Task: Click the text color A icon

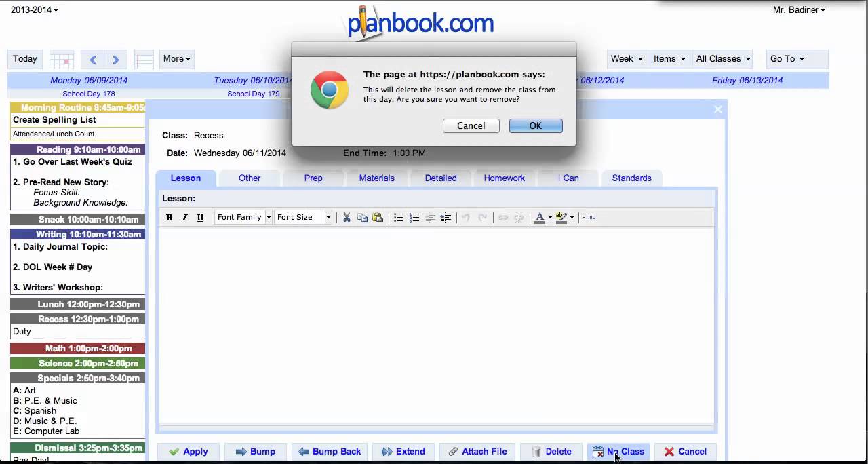Action: (x=540, y=218)
